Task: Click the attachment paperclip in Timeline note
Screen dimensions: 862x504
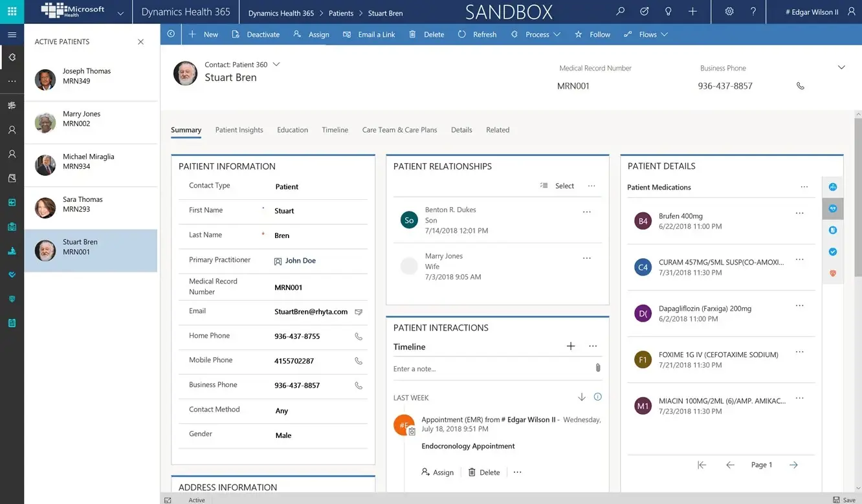Action: click(x=597, y=367)
